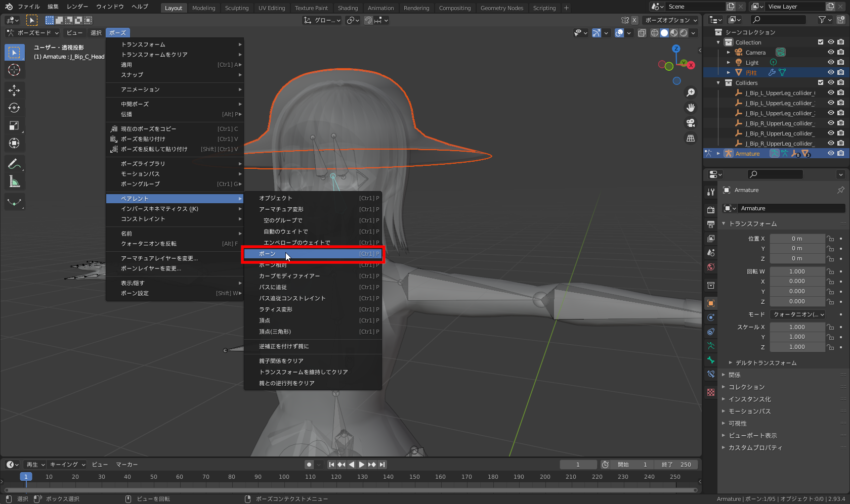850x504 pixels.
Task: Open the Object Properties tab (orange square icon)
Action: (710, 303)
